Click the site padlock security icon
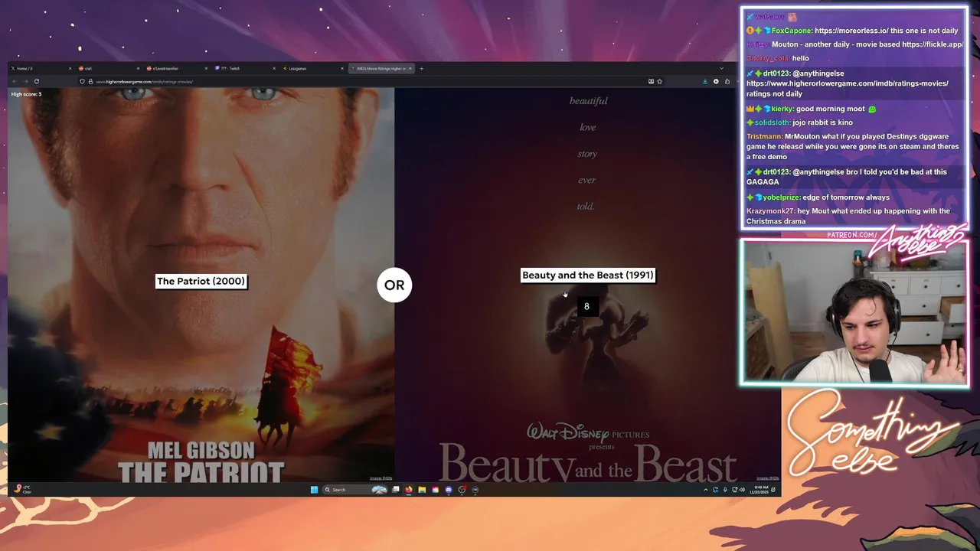Viewport: 980px width, 551px height. point(90,81)
